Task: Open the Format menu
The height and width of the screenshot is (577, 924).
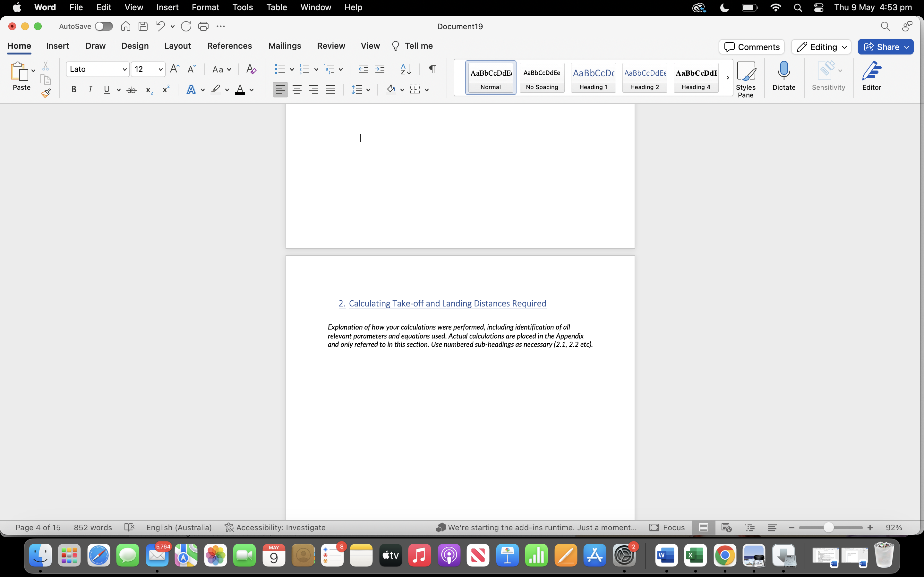Action: 205,7
